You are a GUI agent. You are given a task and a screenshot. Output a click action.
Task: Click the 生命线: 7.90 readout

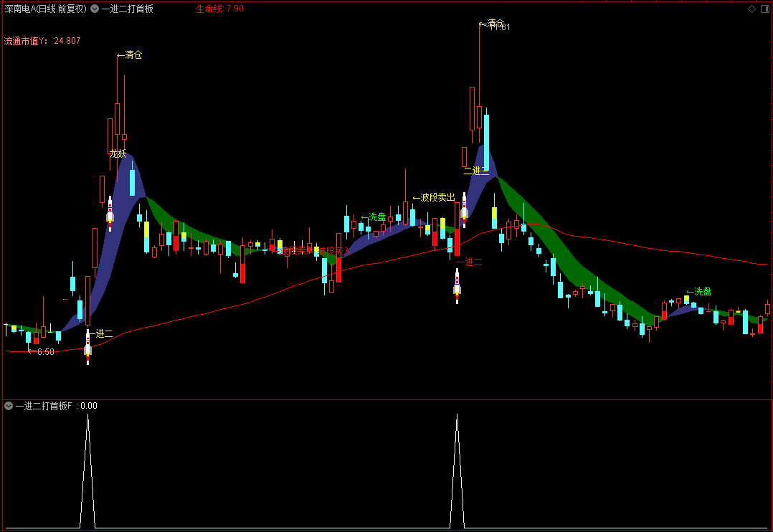pyautogui.click(x=220, y=9)
